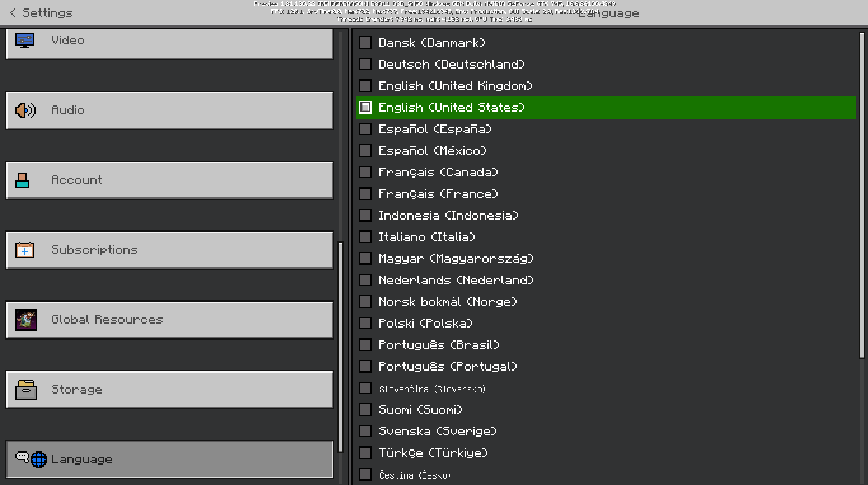Pick Čeština (Česko) from the list

[x=606, y=474]
